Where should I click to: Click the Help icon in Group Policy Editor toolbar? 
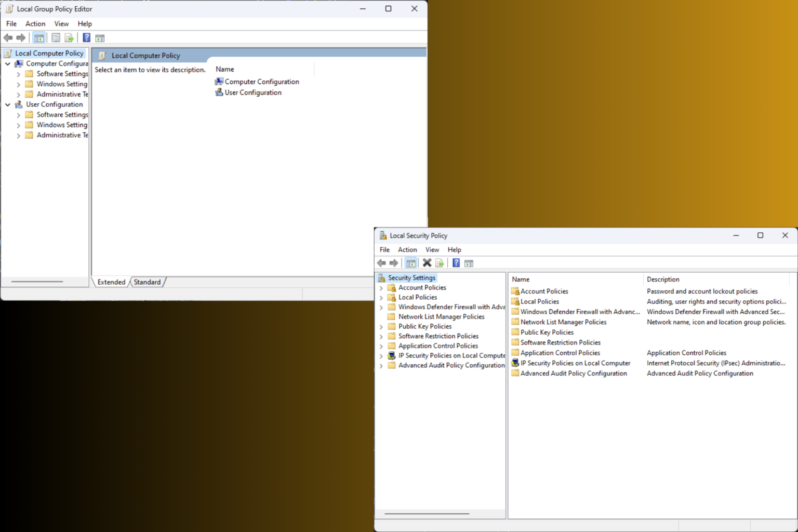(87, 38)
